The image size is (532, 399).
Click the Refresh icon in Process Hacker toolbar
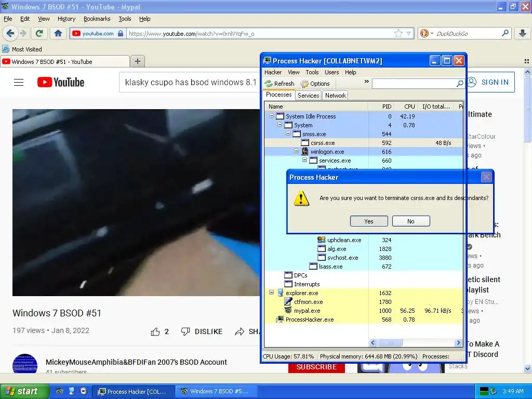pyautogui.click(x=269, y=84)
